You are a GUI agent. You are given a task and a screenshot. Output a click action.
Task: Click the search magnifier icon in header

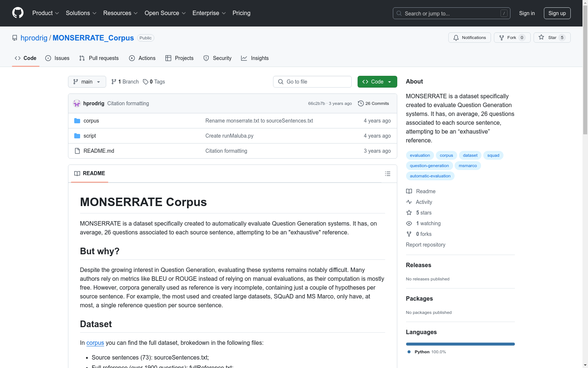pos(399,13)
